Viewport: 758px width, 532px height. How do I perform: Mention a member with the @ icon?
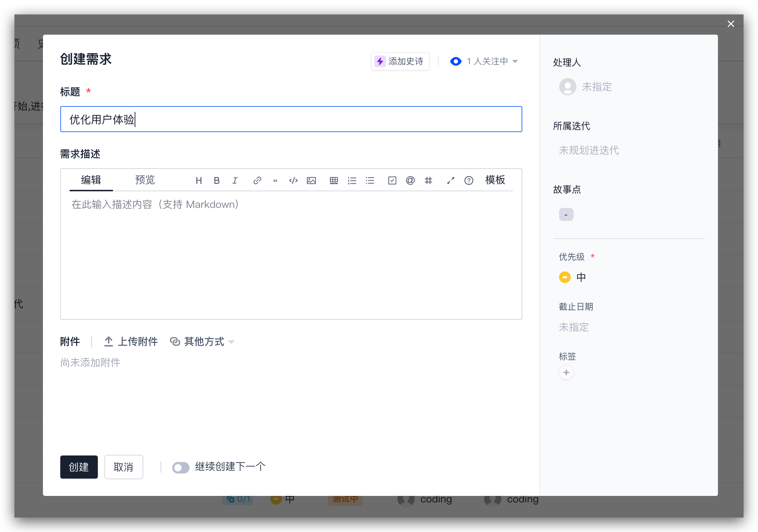point(410,180)
